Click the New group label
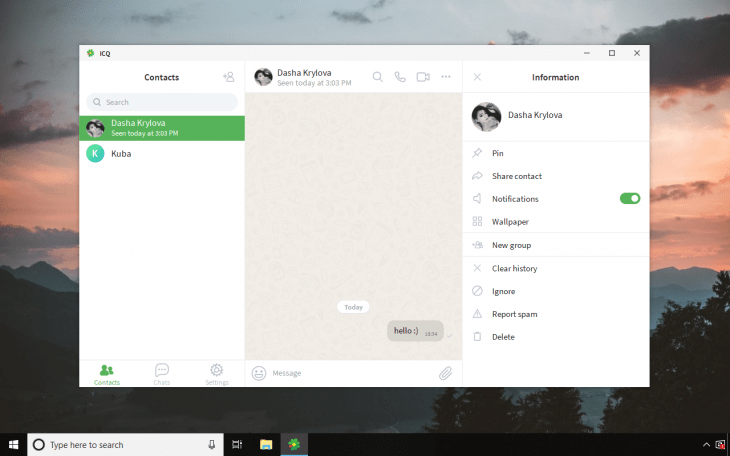 (511, 245)
